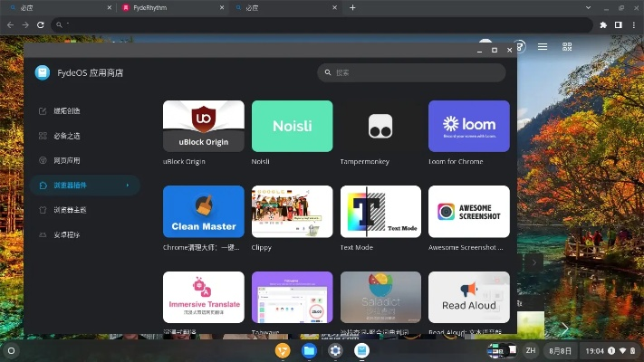The image size is (644, 362).
Task: Open the uBlock Origin extension tile
Action: (x=203, y=126)
